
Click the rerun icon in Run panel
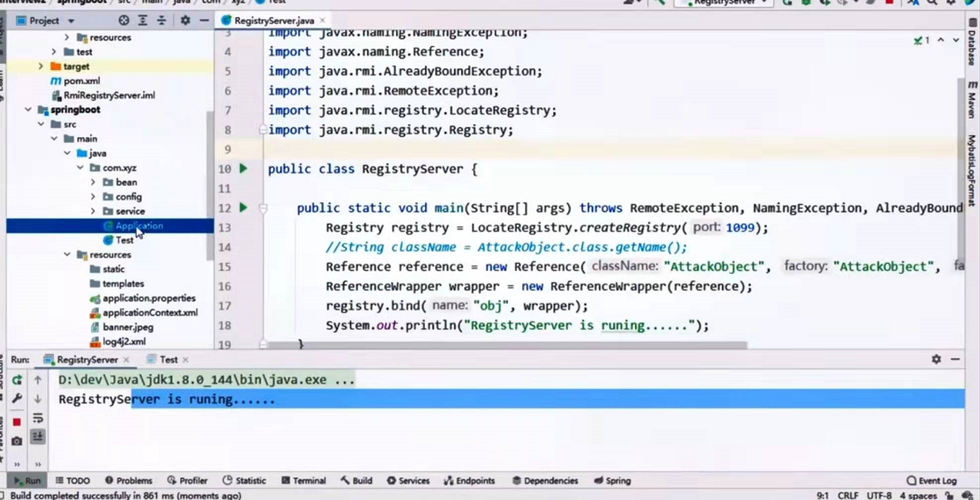click(x=17, y=380)
